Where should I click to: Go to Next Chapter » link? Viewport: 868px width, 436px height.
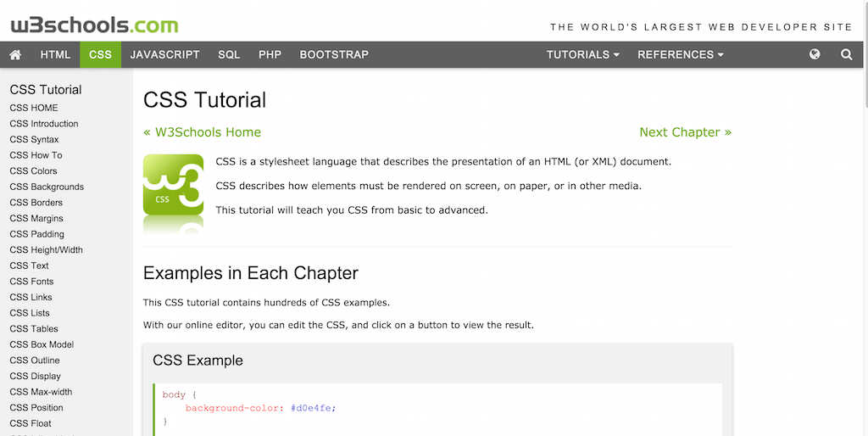pos(685,132)
